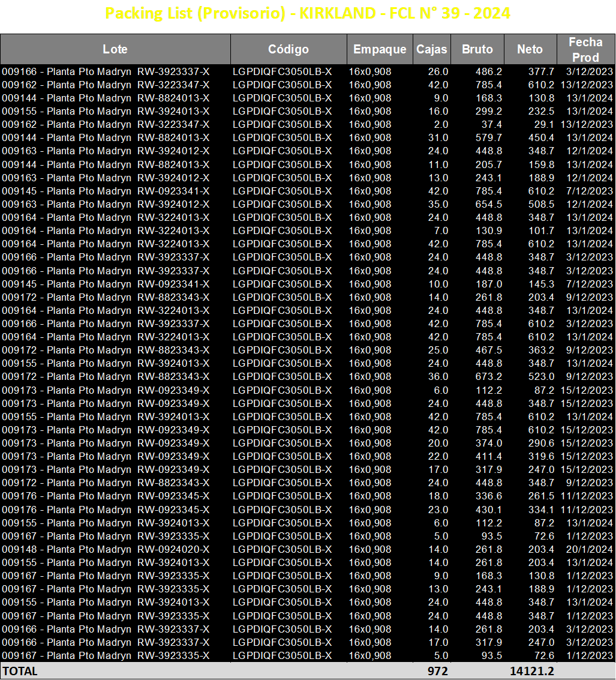This screenshot has height=680, width=616.
Task: Select lot 009148 RW-0924020-X cell
Action: click(x=106, y=550)
